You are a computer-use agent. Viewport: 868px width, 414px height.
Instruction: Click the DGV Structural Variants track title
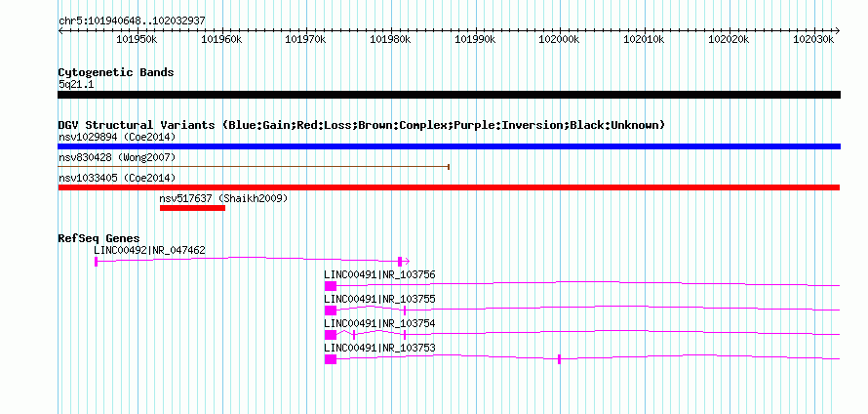[x=362, y=125]
